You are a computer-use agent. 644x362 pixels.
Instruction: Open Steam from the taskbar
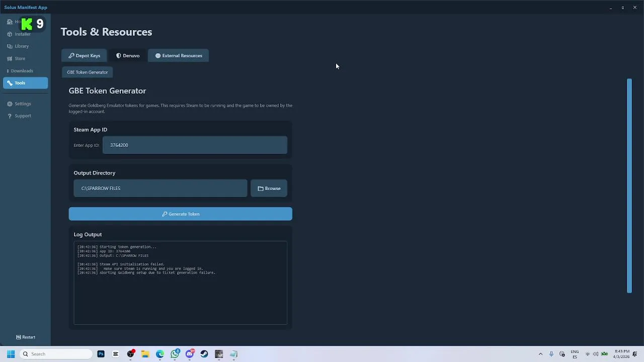coord(204,354)
